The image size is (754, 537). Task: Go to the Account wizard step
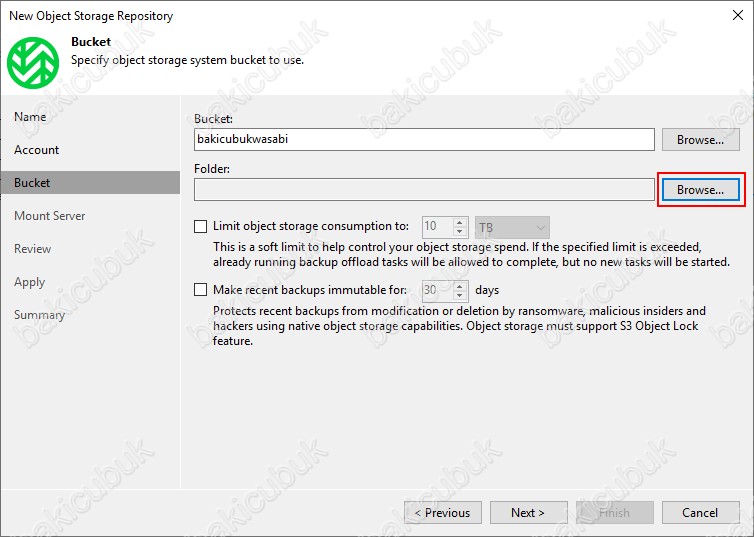pyautogui.click(x=37, y=150)
